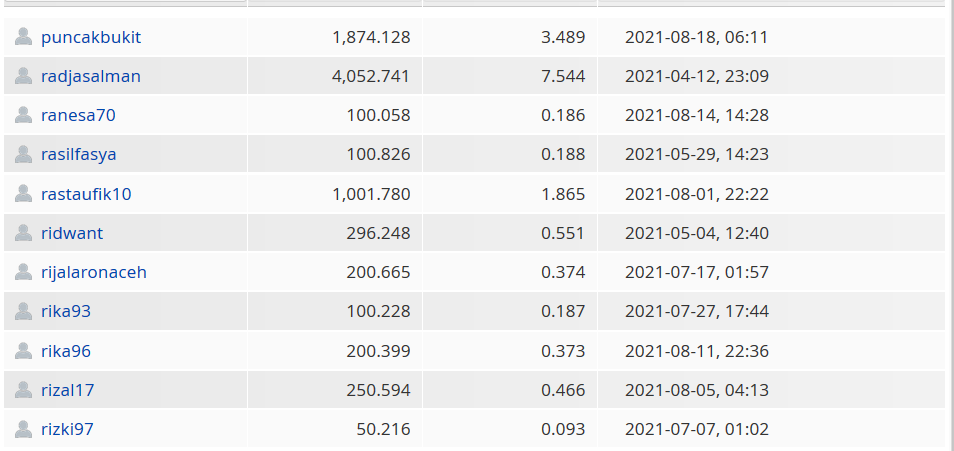Click the avatar icon beside puncakbukit

click(x=23, y=37)
